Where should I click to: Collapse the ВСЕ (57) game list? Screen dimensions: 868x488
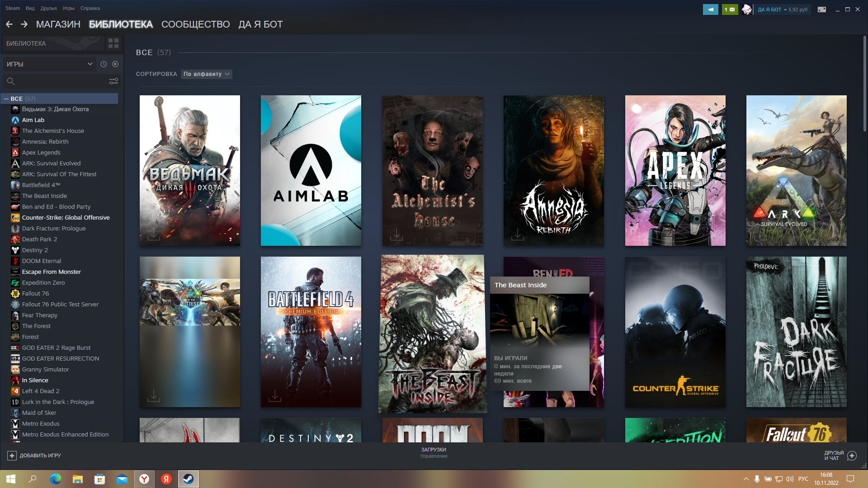tap(6, 99)
